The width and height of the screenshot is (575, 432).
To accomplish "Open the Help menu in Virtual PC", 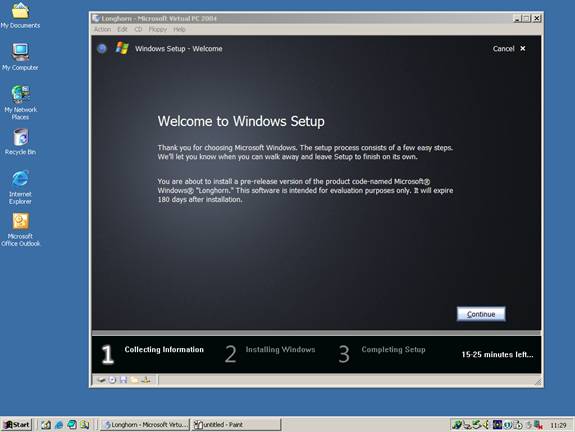I will [179, 29].
